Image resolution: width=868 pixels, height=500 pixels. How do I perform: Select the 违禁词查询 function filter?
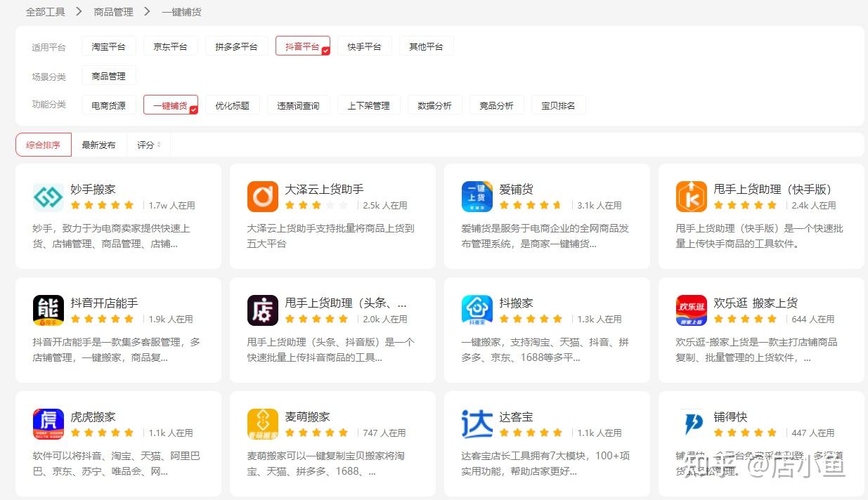(298, 105)
